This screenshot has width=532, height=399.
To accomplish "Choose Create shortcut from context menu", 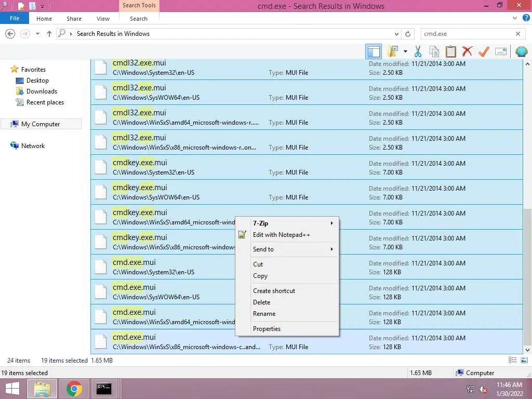I will pos(287,291).
